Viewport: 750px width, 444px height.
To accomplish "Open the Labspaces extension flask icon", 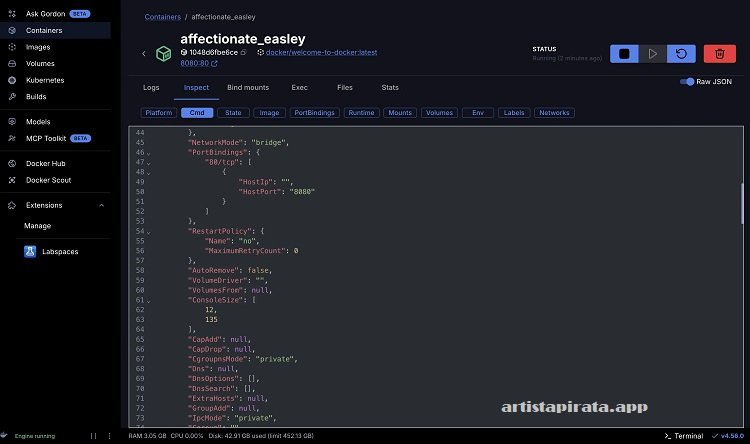I will [x=30, y=251].
